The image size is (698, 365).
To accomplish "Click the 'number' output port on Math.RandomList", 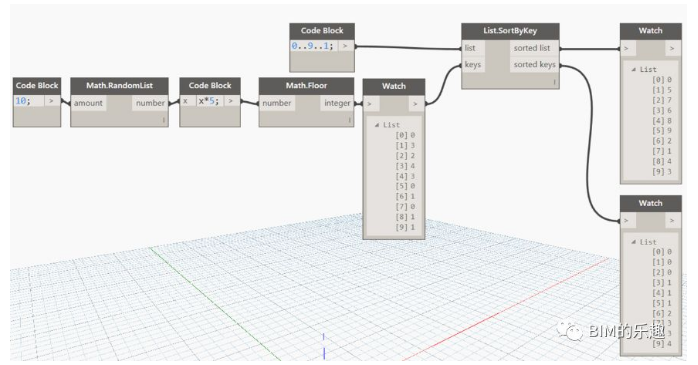I will tap(150, 103).
